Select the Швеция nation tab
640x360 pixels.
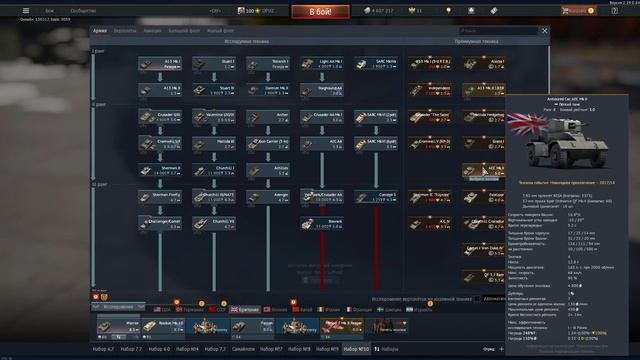pos(389,310)
